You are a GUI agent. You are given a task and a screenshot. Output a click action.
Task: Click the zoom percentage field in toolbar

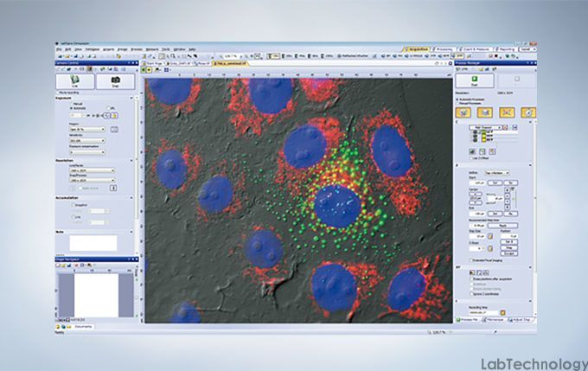click(x=231, y=56)
